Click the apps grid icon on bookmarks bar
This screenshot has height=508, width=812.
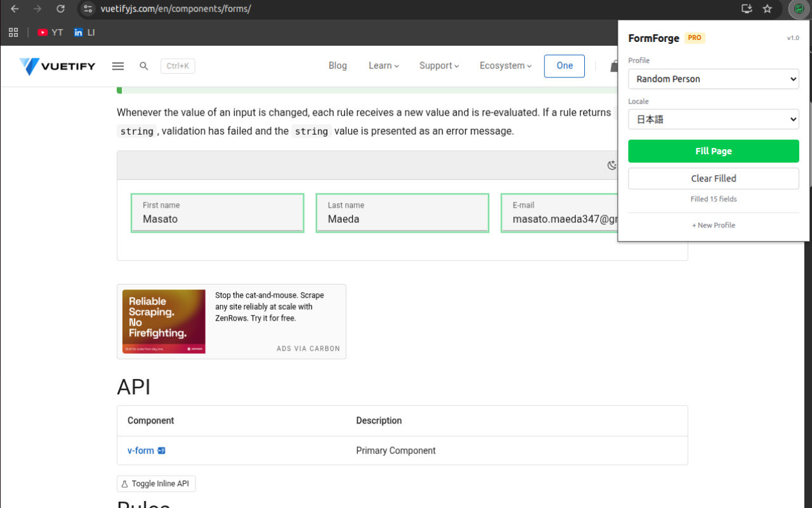click(x=13, y=32)
